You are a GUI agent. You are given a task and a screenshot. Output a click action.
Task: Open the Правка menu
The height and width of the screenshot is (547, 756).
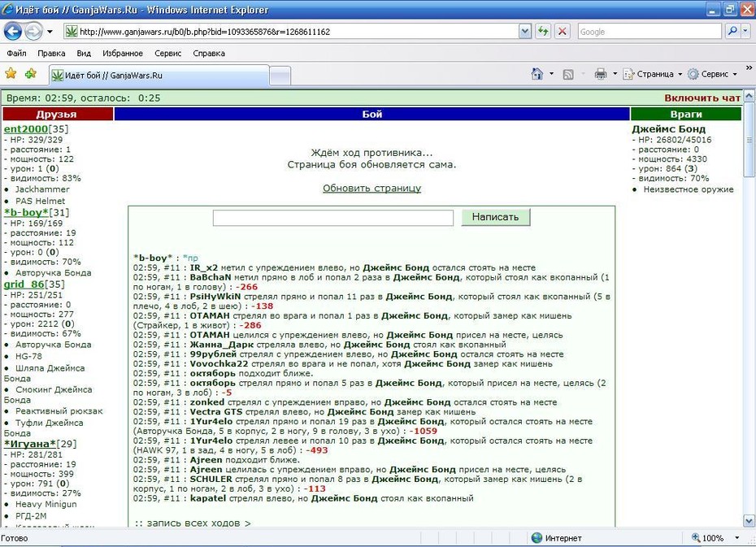coord(51,53)
